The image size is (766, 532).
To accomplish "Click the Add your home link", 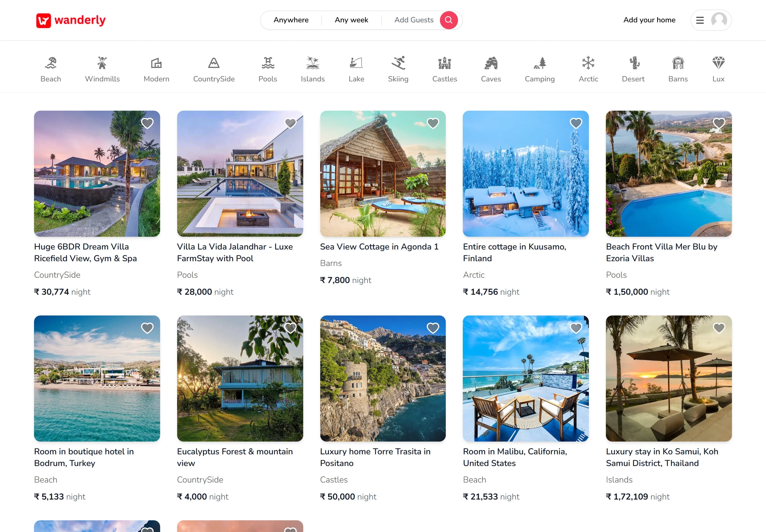I will point(649,20).
